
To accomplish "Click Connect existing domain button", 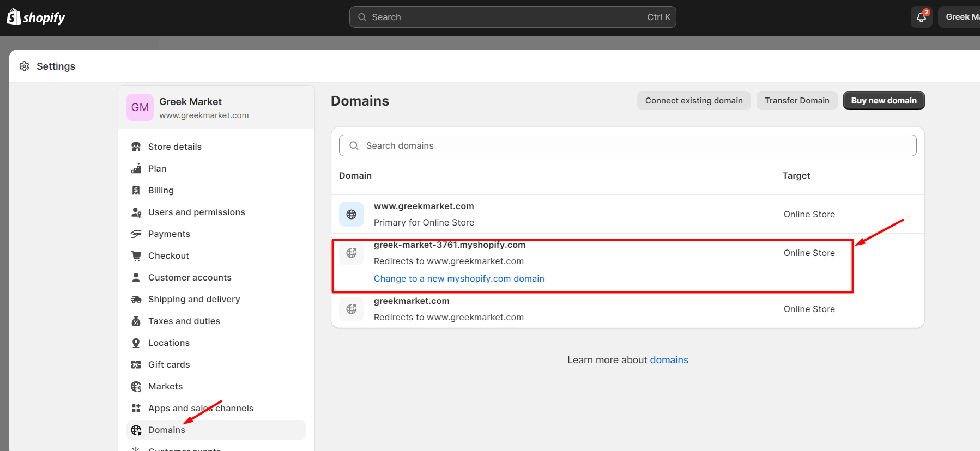I will [x=693, y=101].
